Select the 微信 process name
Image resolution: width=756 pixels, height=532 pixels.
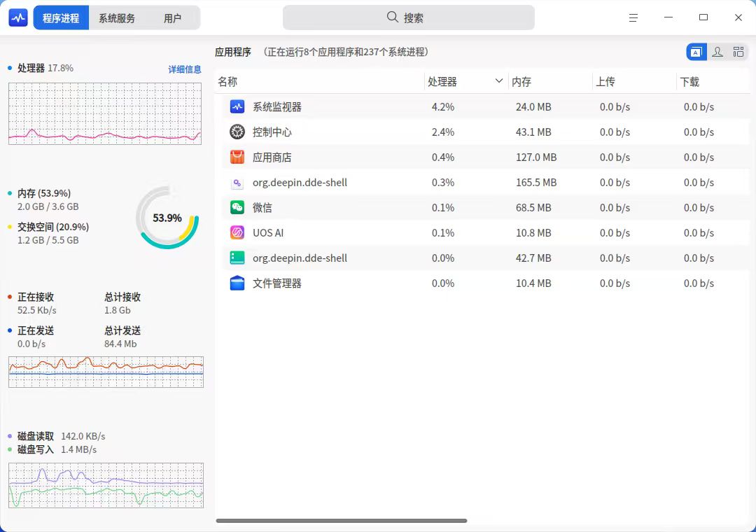(x=262, y=207)
